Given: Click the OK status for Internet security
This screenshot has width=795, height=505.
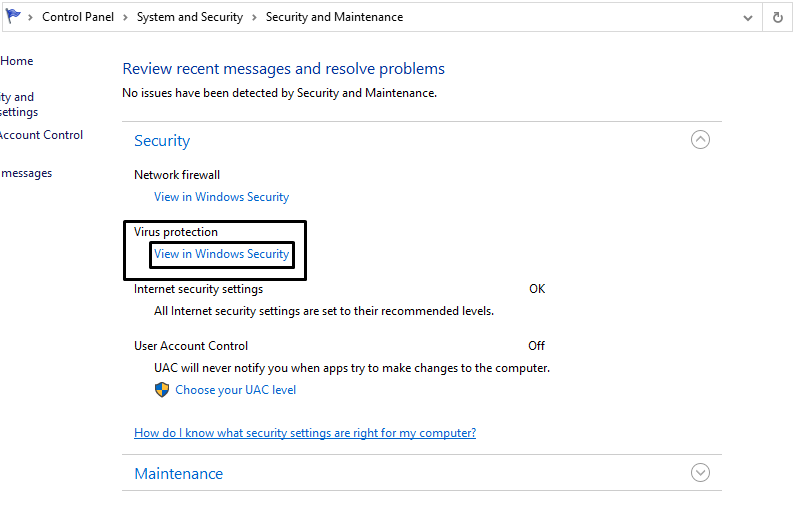Looking at the screenshot, I should tap(537, 289).
